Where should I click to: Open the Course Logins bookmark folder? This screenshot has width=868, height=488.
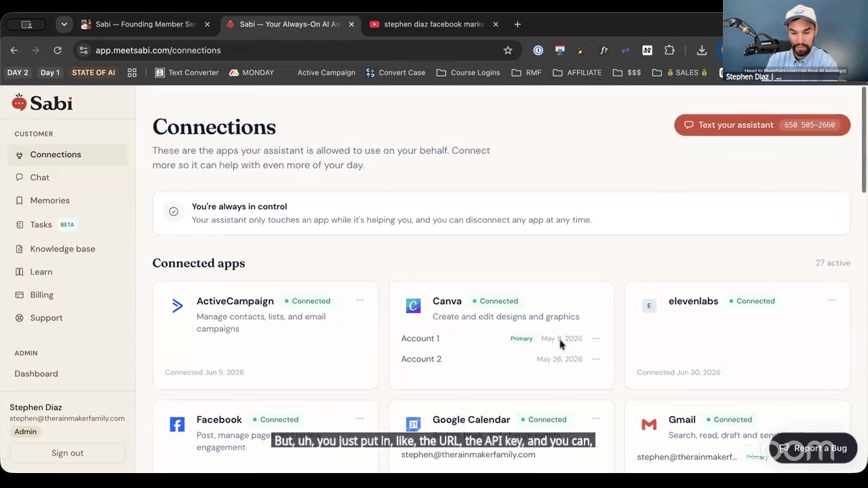[x=468, y=73]
